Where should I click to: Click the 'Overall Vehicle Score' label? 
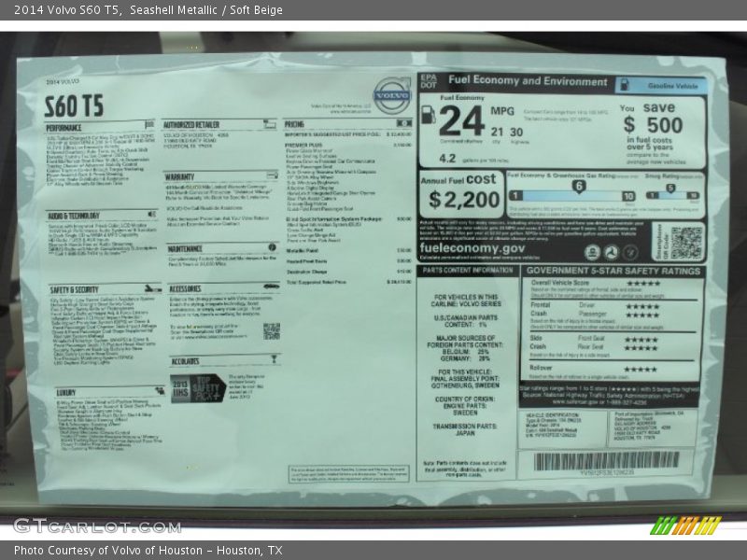560,283
